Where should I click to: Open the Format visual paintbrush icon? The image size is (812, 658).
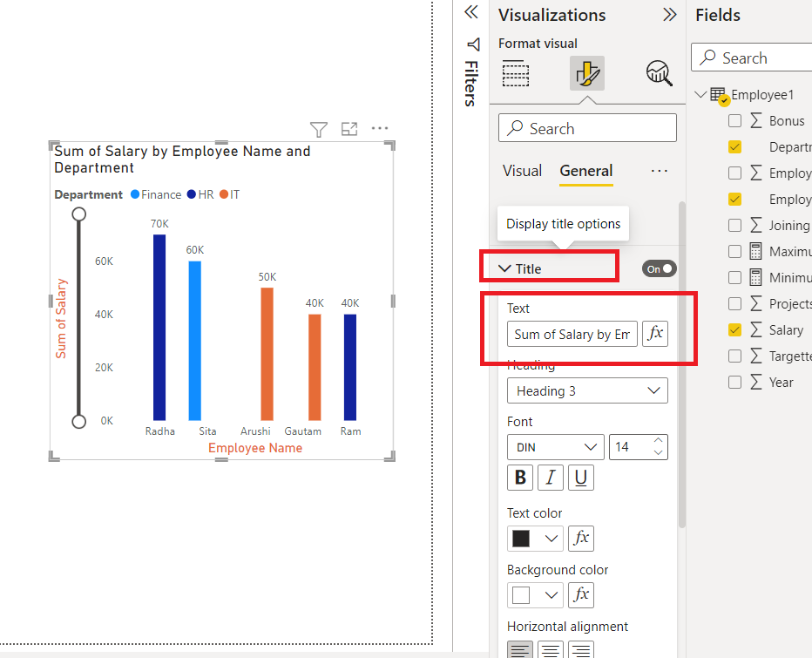[586, 73]
